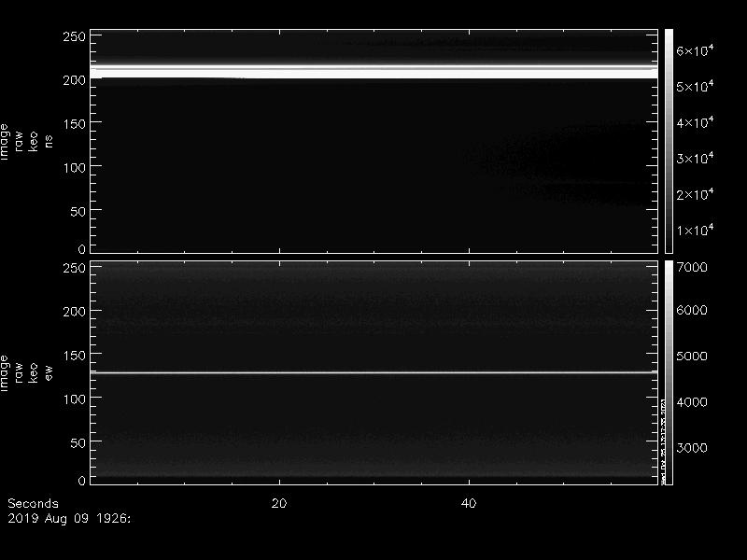This screenshot has width=747, height=560.
Task: Select the 5×10⁴ colorbar label
Action: coord(695,87)
